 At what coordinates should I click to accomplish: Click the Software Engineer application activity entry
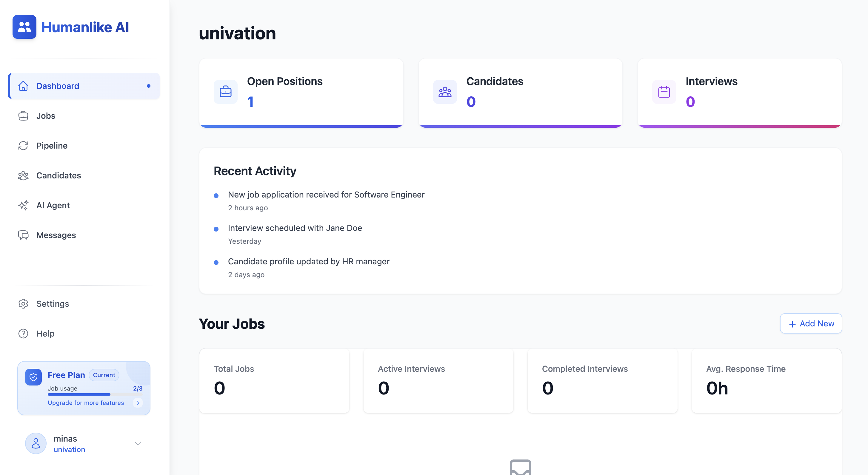point(326,195)
